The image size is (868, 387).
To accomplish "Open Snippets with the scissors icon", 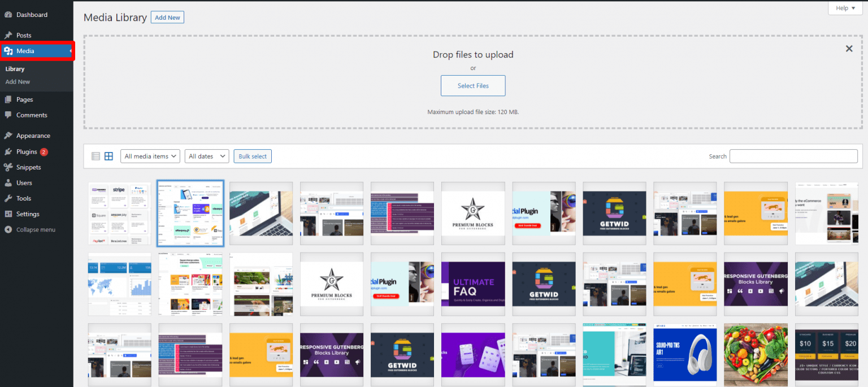I will point(8,167).
